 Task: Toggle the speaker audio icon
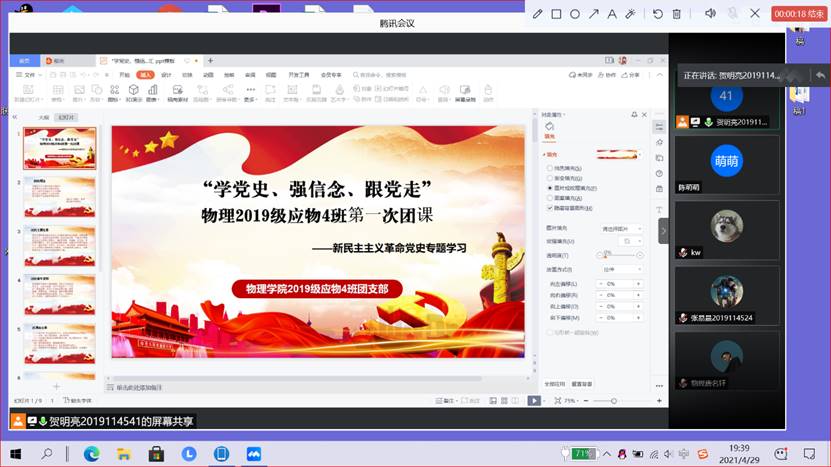(710, 14)
